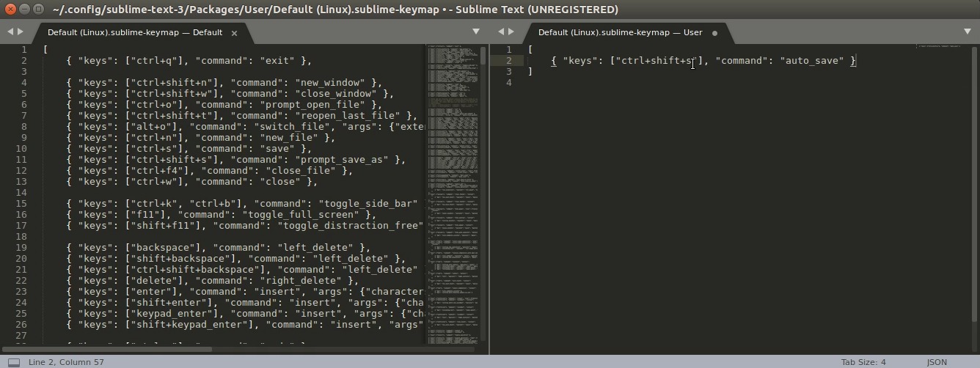Go to next tab in right pane
The width and height of the screenshot is (980, 368).
point(511,32)
